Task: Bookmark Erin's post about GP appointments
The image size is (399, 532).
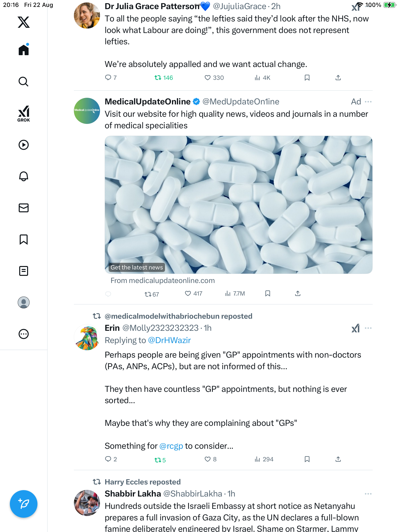Action: tap(307, 459)
